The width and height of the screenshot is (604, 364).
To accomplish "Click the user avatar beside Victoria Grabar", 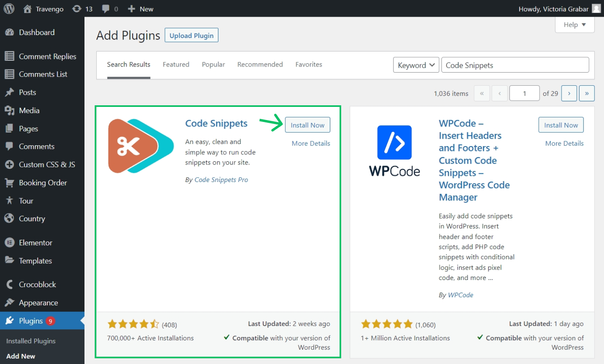I will click(x=596, y=9).
